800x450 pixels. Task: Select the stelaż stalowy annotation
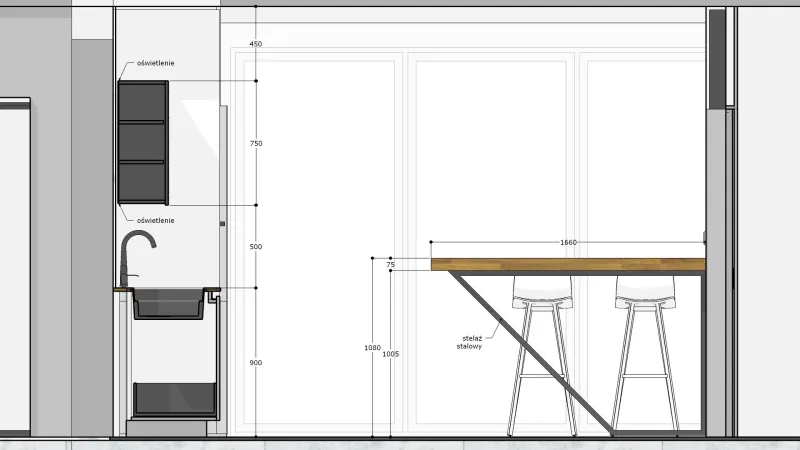470,342
